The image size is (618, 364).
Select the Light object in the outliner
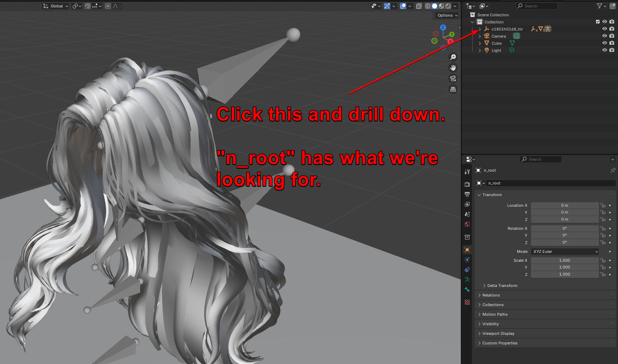[x=496, y=51]
